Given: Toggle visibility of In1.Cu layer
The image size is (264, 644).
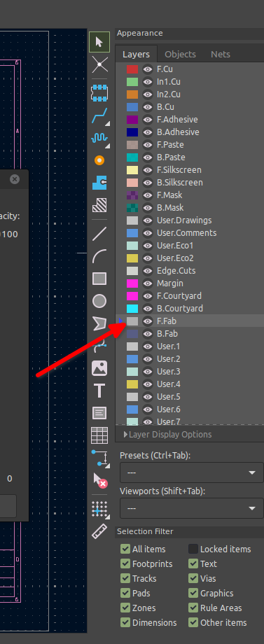Looking at the screenshot, I should [x=148, y=82].
